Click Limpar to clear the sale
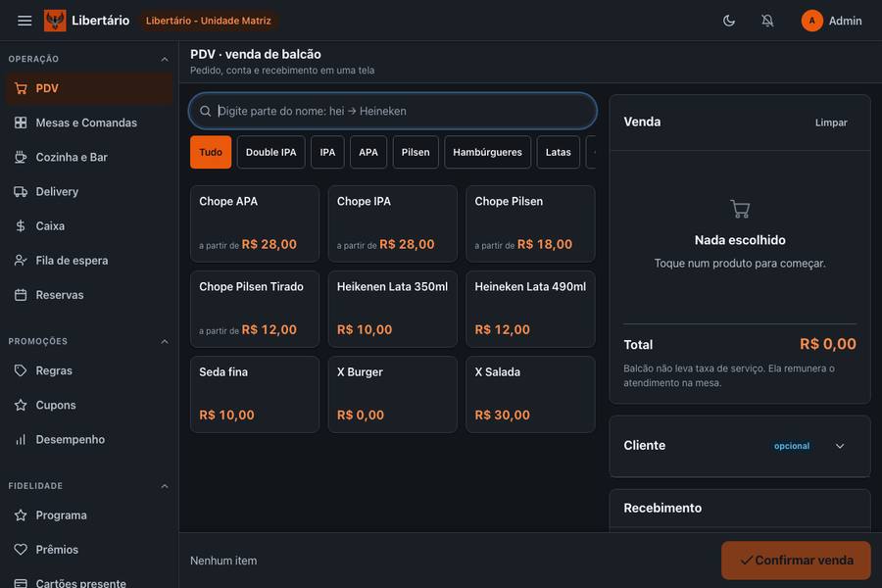The image size is (882, 588). tap(831, 122)
